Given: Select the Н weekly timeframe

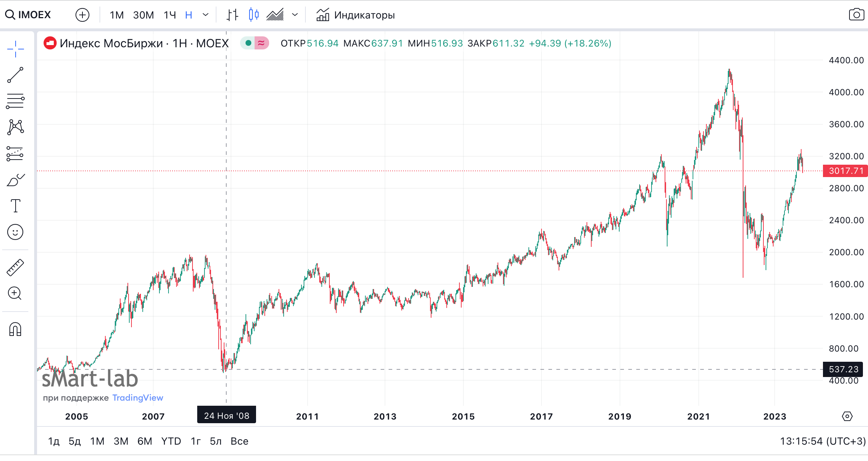Looking at the screenshot, I should [188, 15].
